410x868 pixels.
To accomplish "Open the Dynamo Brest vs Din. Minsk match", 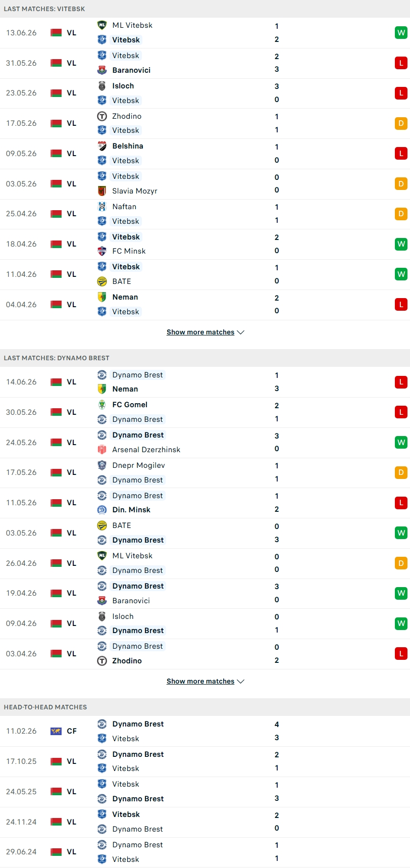I will [x=205, y=503].
